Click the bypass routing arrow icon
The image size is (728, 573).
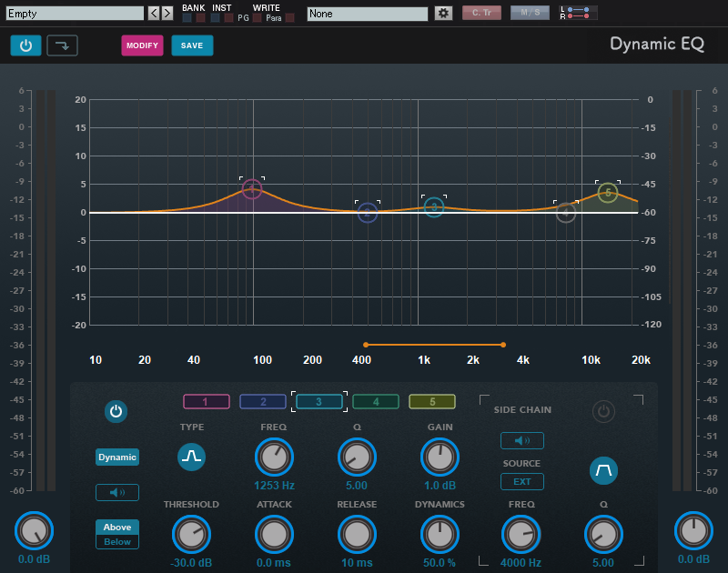click(62, 45)
